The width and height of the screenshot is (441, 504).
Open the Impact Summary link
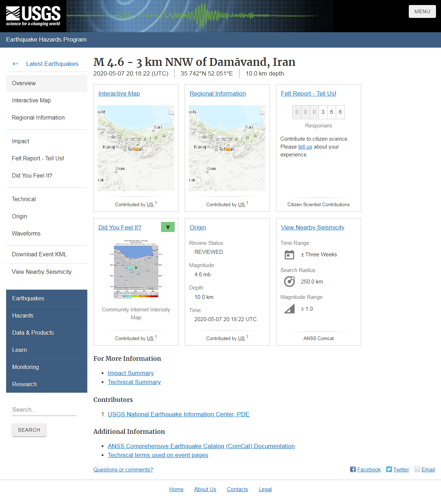tap(130, 373)
